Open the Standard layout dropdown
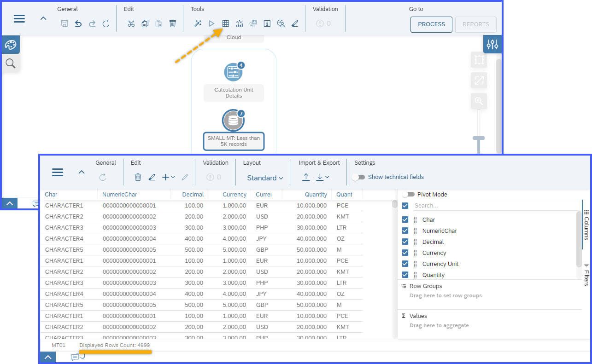 click(x=264, y=178)
